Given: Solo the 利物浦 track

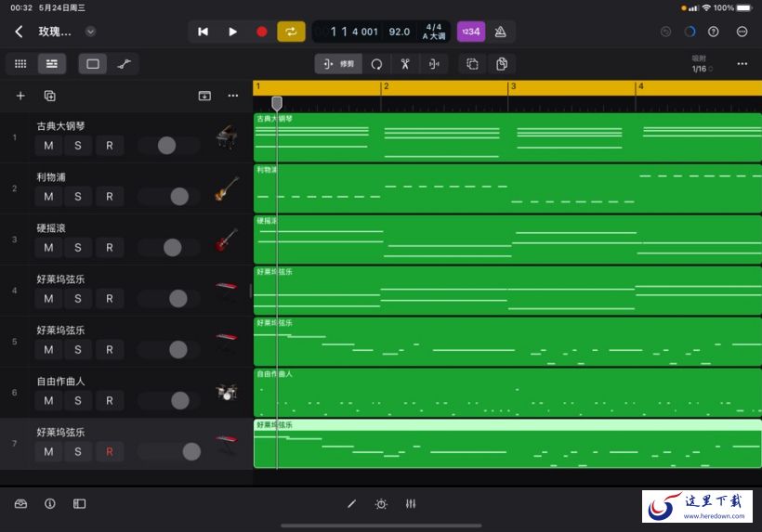Looking at the screenshot, I should (78, 197).
